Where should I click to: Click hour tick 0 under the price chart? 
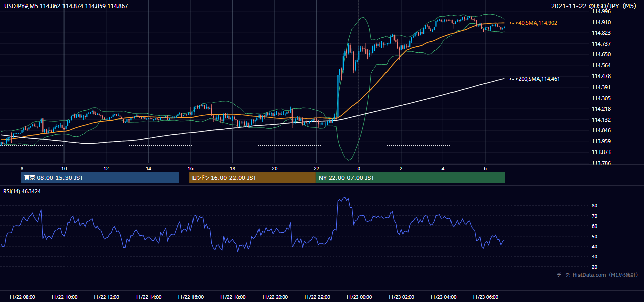pyautogui.click(x=359, y=168)
